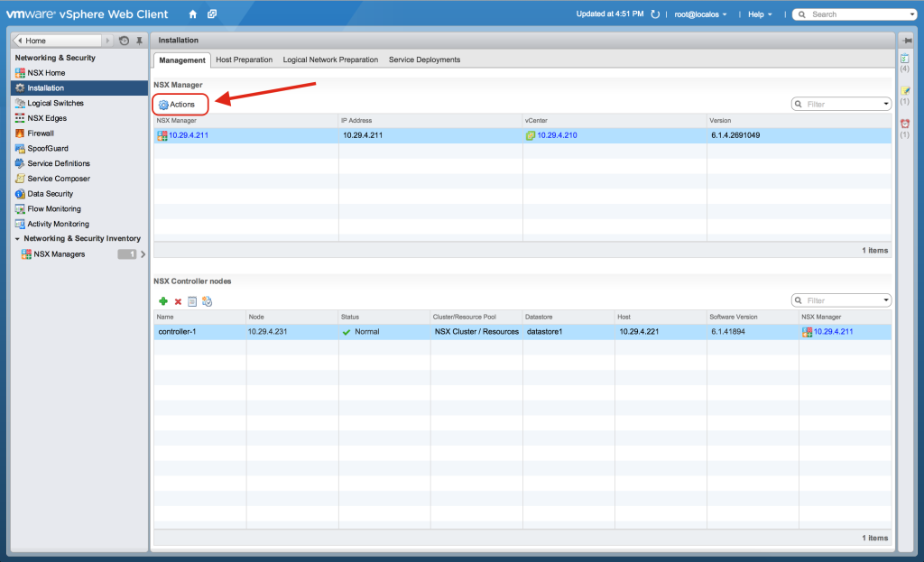Sort by vCenter column header
The width and height of the screenshot is (924, 562).
pos(614,121)
